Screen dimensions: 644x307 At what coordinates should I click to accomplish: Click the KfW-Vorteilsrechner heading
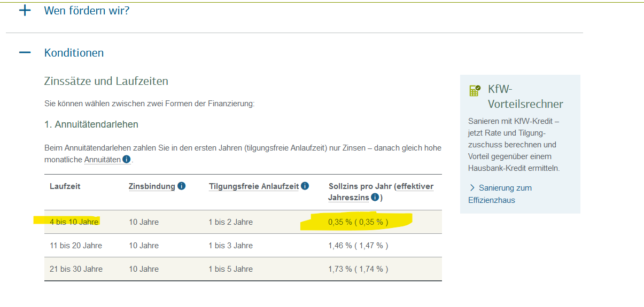525,96
